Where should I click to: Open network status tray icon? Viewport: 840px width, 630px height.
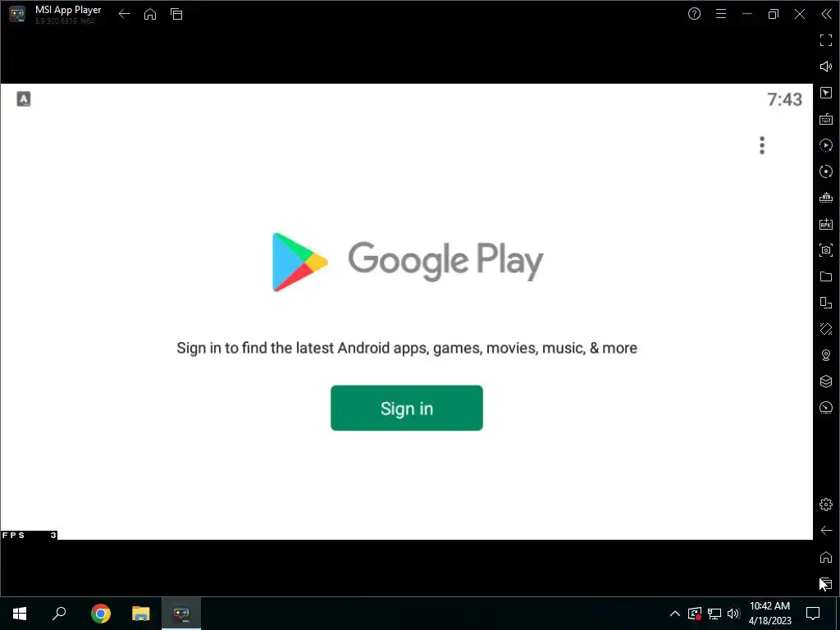[x=714, y=614]
